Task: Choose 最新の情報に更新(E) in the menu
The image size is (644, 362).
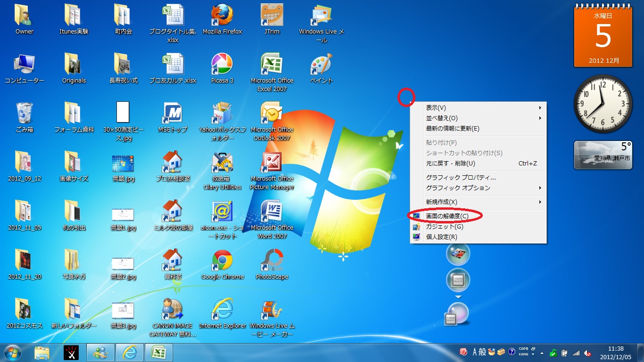Action: tap(478, 129)
